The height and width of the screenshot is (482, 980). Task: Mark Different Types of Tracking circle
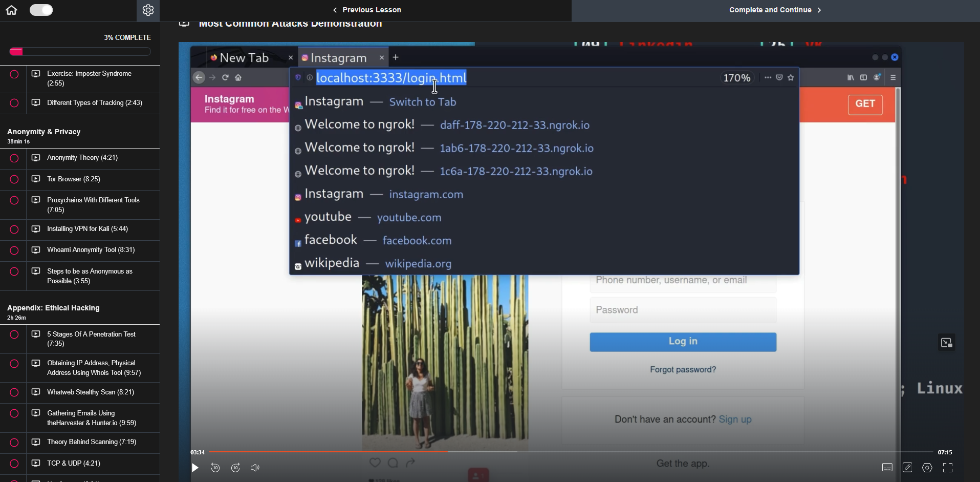point(14,103)
